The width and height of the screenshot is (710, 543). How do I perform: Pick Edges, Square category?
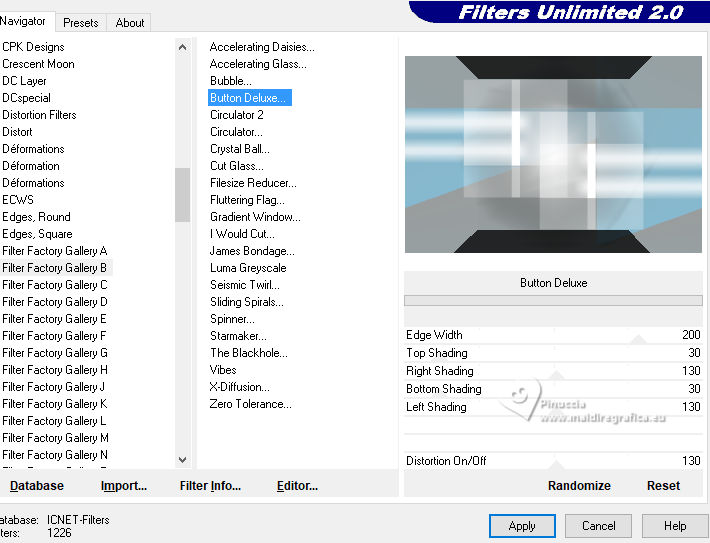(x=37, y=234)
